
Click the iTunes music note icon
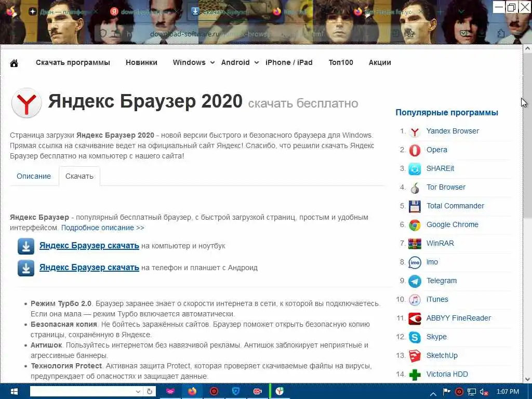pos(415,300)
